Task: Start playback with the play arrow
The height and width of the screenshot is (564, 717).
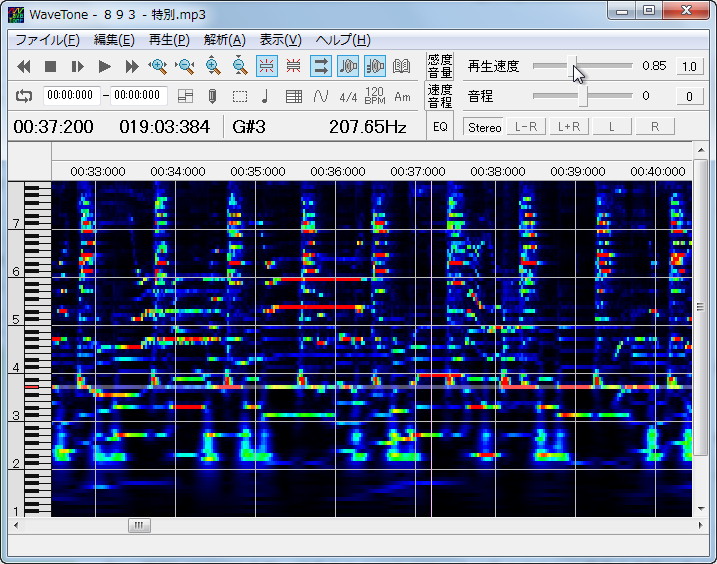Action: pyautogui.click(x=104, y=67)
